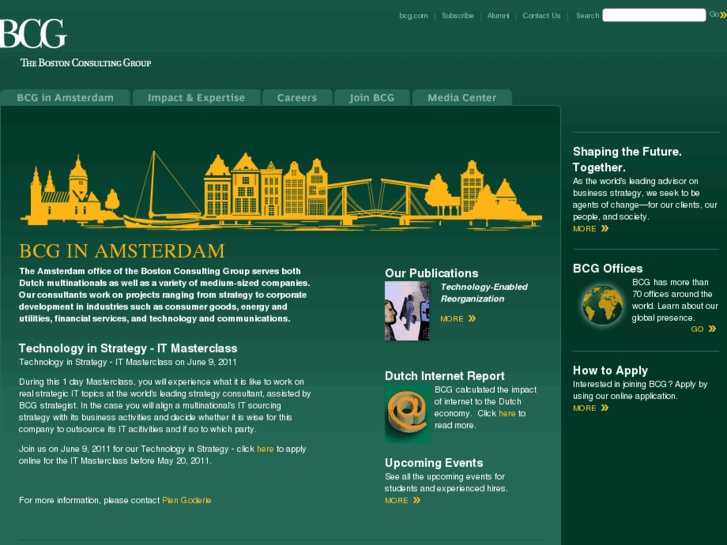Open Technology-Enabled Reorganization title
This screenshot has width=727, height=545.
[x=484, y=293]
